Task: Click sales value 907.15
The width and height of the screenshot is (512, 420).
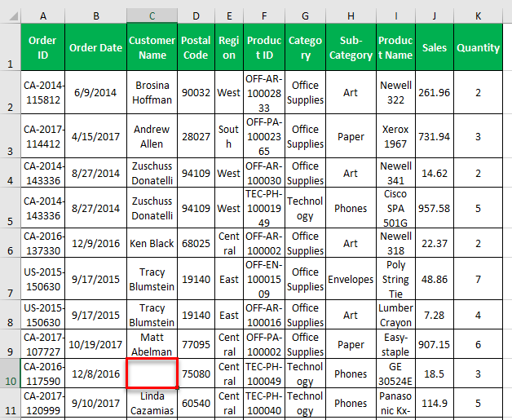Action: pyautogui.click(x=435, y=344)
